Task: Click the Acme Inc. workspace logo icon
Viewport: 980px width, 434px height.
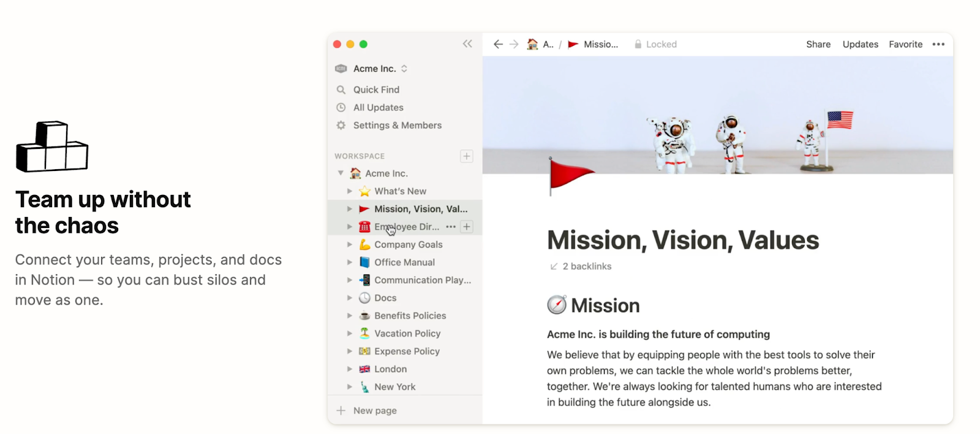Action: click(x=341, y=69)
